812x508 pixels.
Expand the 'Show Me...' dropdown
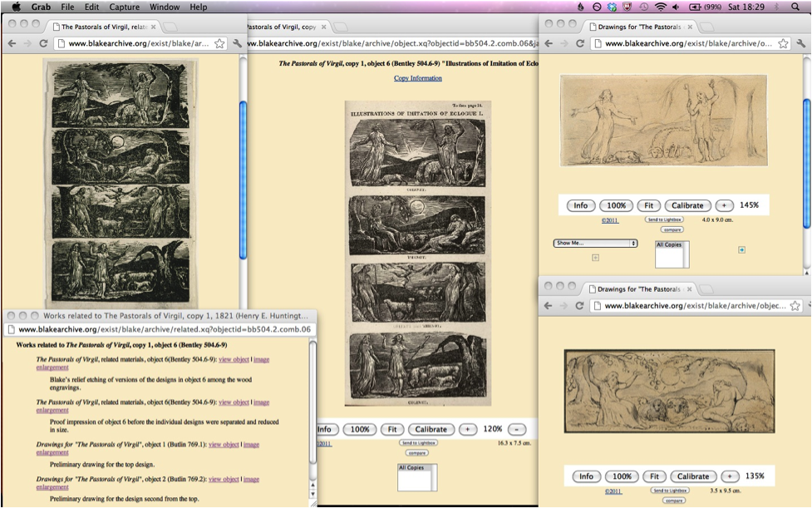point(596,243)
